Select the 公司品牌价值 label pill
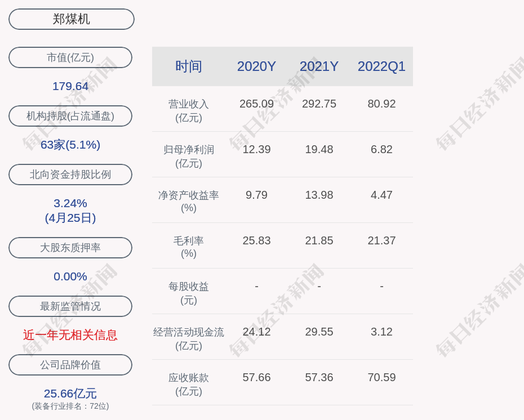The height and width of the screenshot is (420, 524). 70,365
